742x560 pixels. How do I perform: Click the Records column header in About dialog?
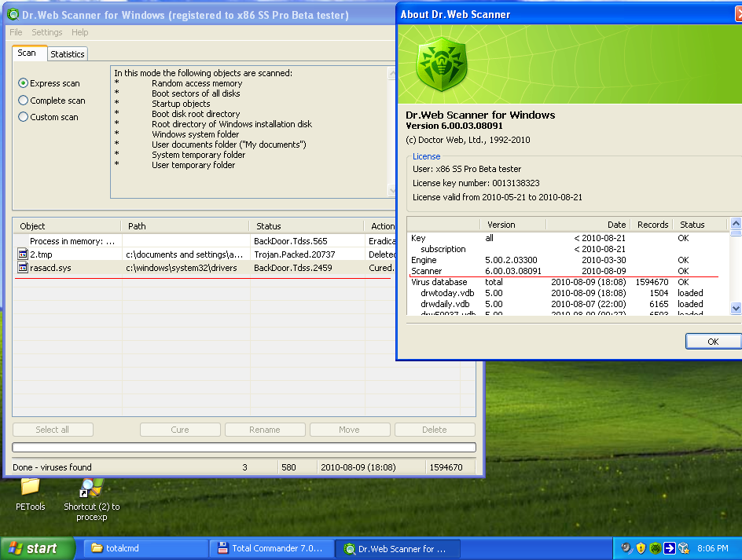(652, 225)
